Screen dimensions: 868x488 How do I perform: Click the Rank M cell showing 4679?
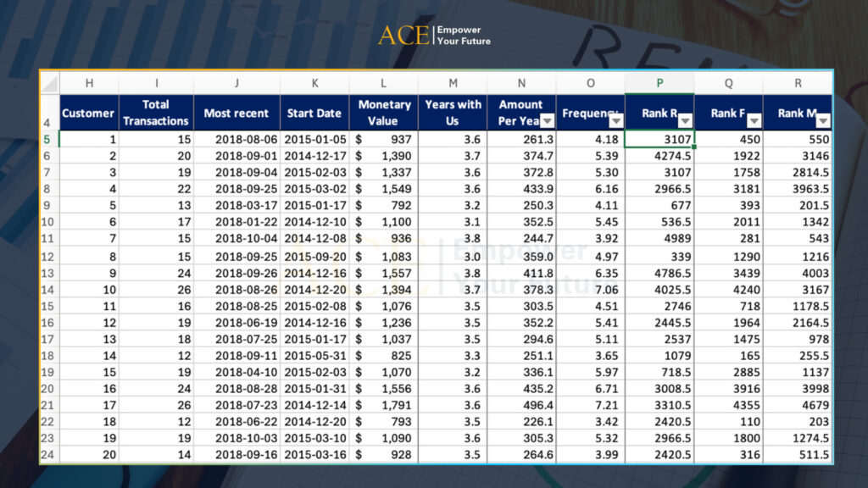(x=797, y=404)
